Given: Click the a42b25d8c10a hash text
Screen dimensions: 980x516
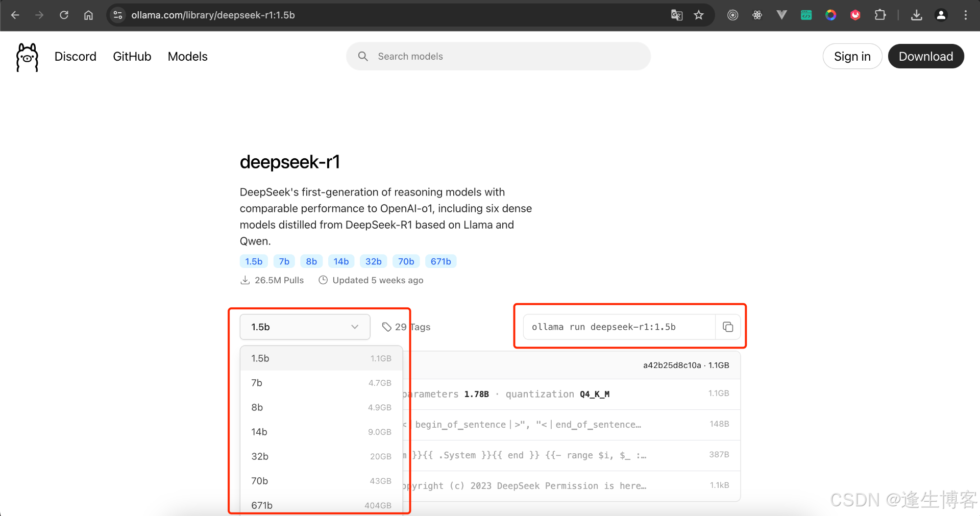Looking at the screenshot, I should pyautogui.click(x=672, y=365).
